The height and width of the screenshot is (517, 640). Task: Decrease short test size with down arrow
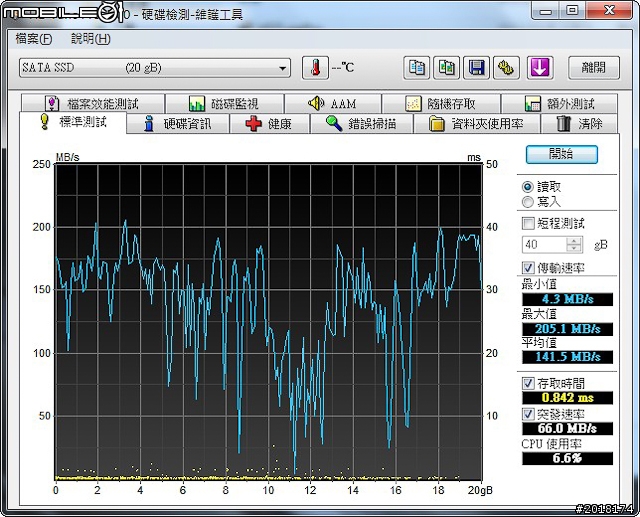pyautogui.click(x=574, y=249)
